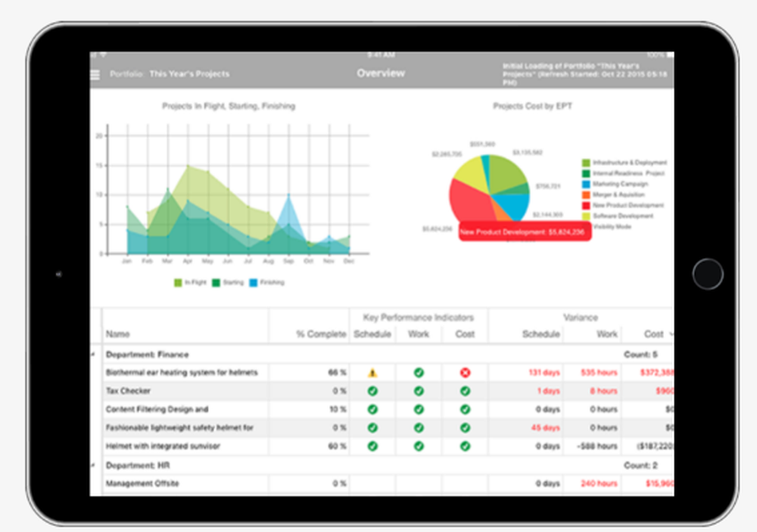757x532 pixels.
Task: Toggle Infrastructure & Deployment in pie legend
Action: (625, 163)
